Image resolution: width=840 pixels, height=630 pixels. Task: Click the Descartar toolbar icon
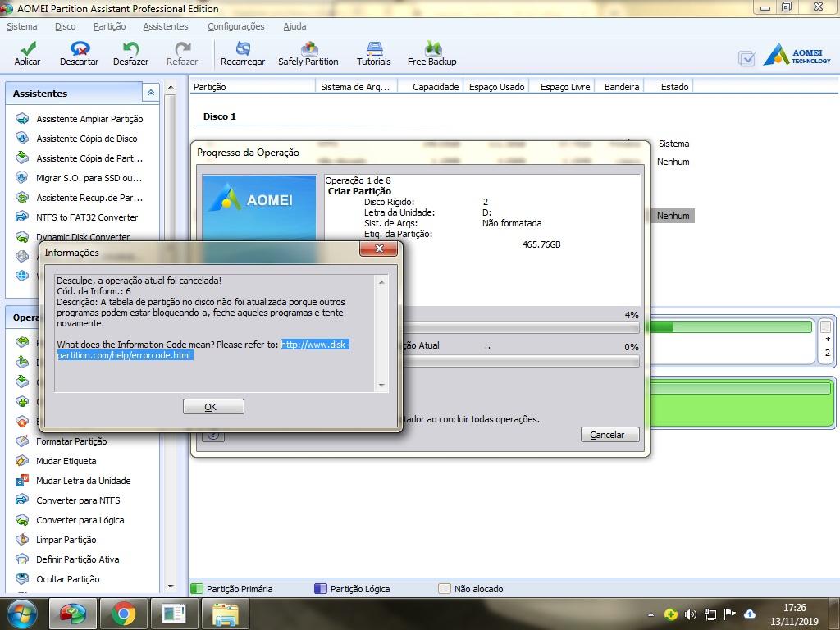[x=80, y=53]
